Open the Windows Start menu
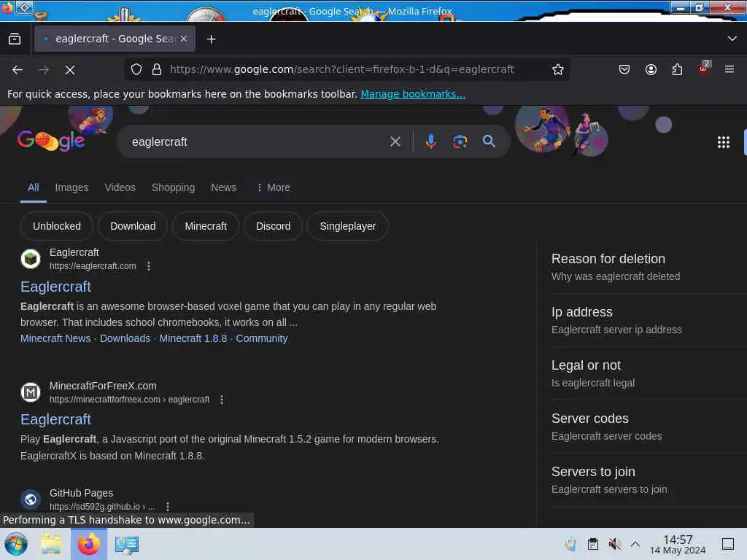Screen dimensions: 747x560 coord(16,544)
